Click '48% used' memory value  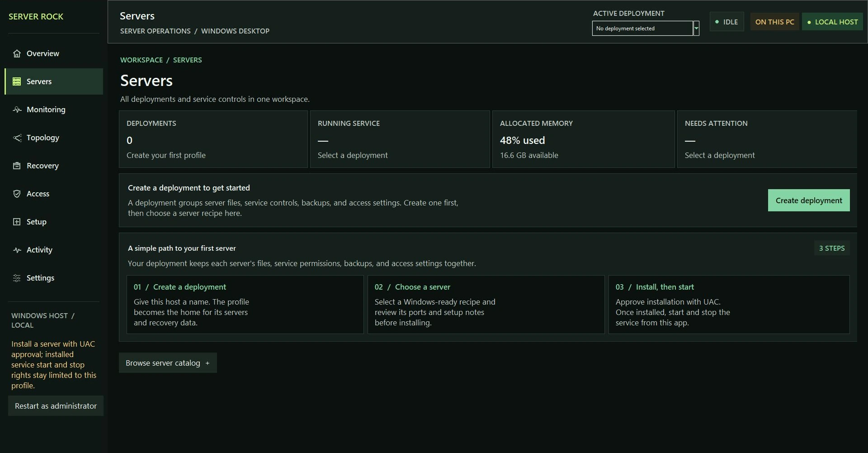(x=522, y=140)
